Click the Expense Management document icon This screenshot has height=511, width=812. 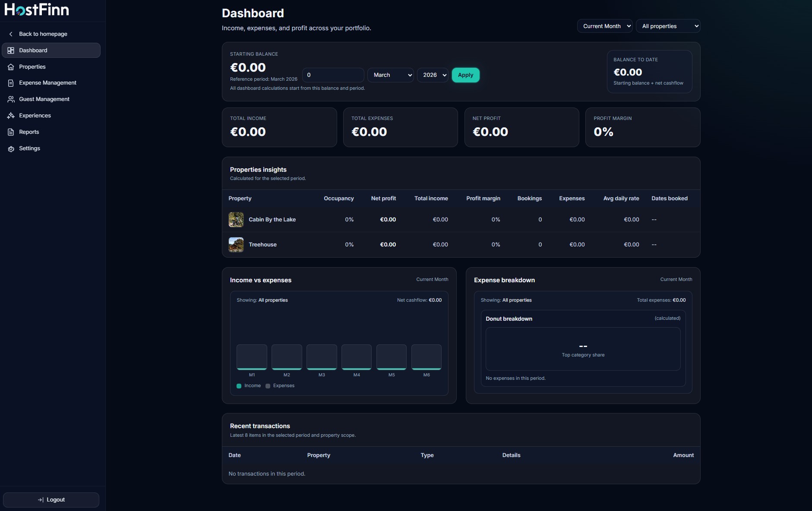10,82
